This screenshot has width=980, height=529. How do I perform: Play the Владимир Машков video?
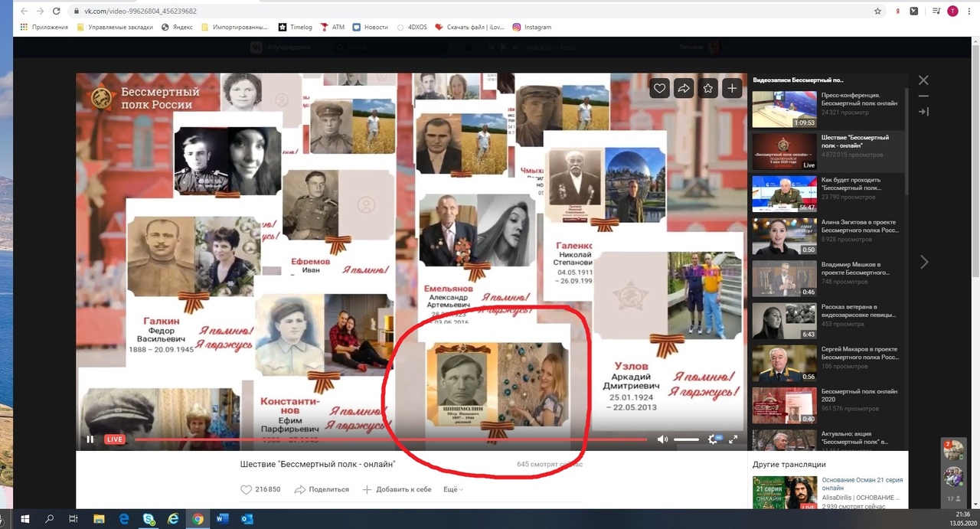tap(784, 279)
